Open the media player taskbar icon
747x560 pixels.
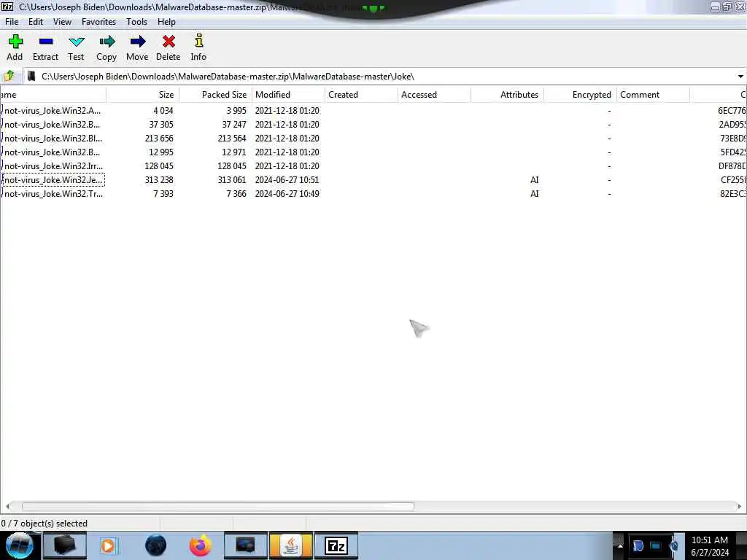pyautogui.click(x=109, y=545)
